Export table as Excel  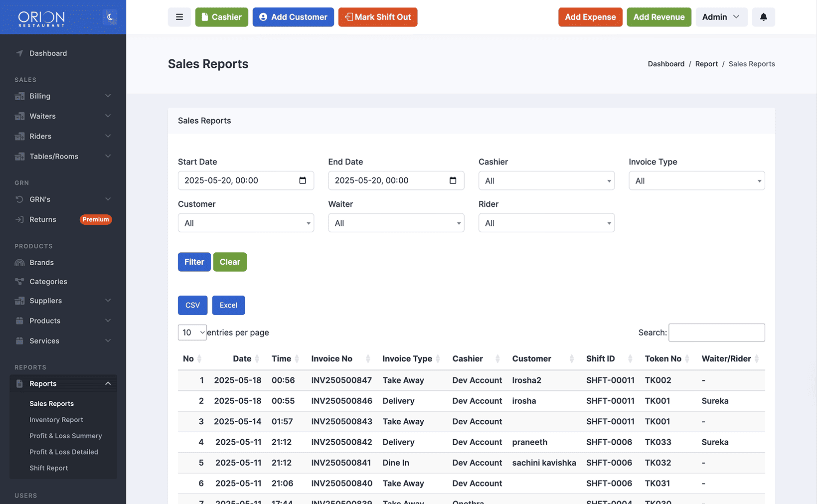pos(228,305)
